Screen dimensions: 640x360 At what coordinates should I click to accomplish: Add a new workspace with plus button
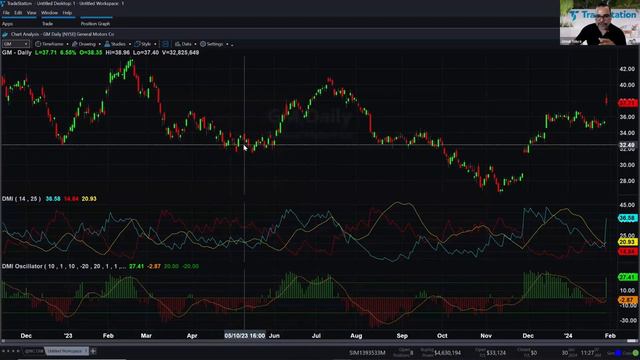click(x=93, y=351)
